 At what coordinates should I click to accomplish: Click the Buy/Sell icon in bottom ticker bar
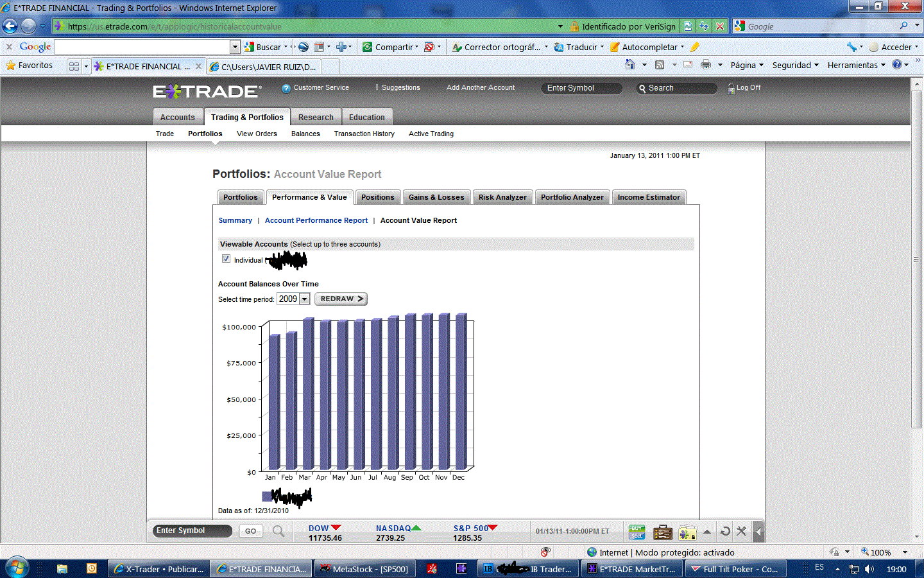coord(637,532)
